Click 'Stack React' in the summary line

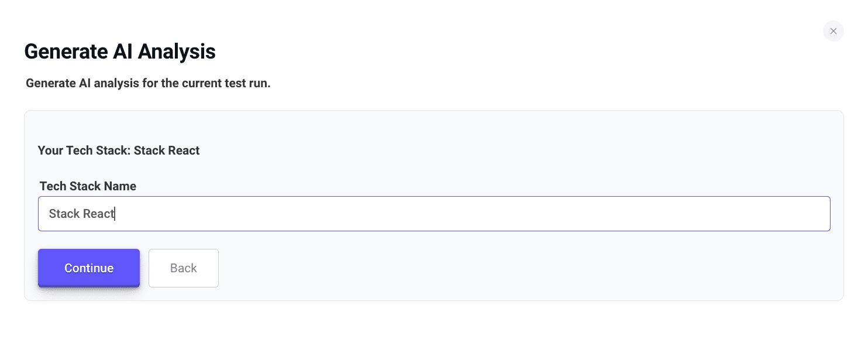click(x=167, y=150)
